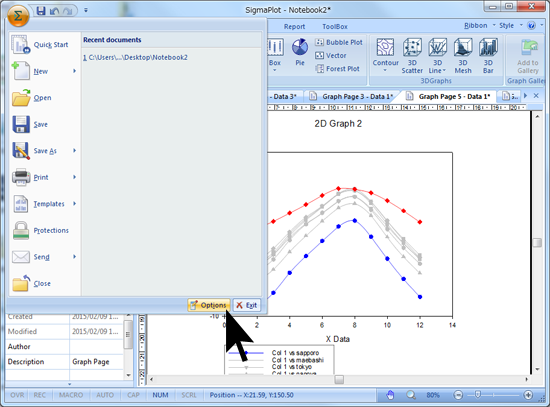Switch to the ToolBox ribbon tab
Image resolution: width=550 pixels, height=407 pixels.
point(335,27)
